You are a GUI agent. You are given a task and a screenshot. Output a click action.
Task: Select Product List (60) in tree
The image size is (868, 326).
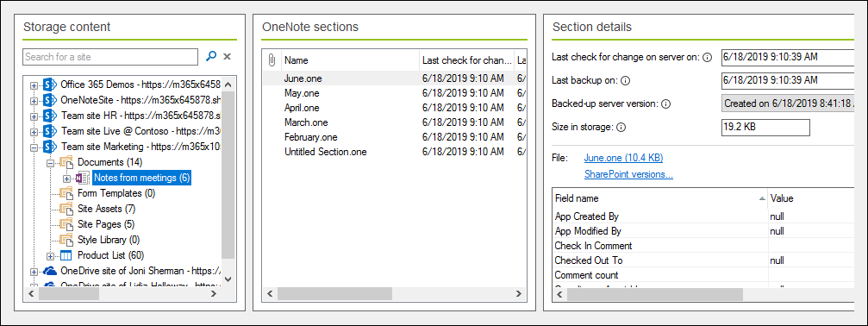110,255
